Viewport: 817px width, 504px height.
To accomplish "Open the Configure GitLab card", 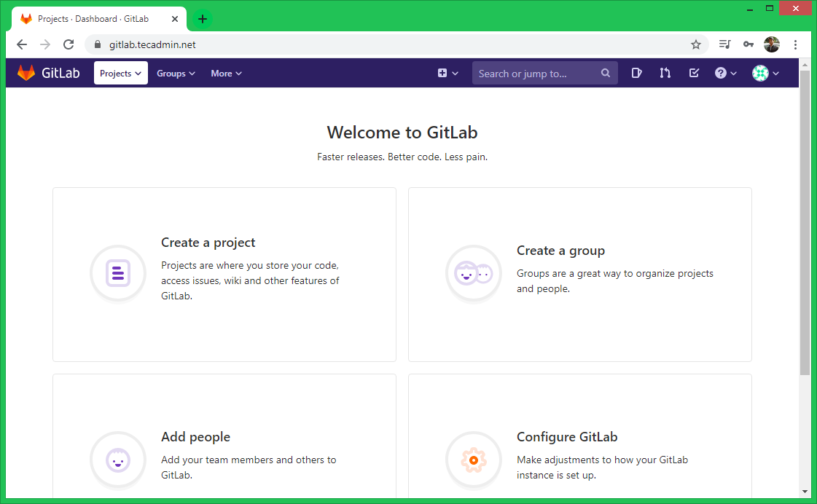I will (580, 436).
